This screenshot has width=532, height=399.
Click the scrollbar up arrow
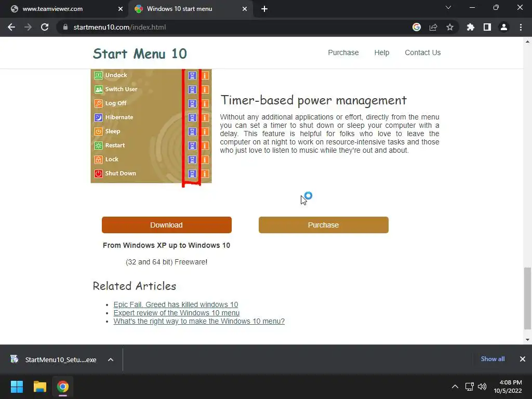pos(527,42)
